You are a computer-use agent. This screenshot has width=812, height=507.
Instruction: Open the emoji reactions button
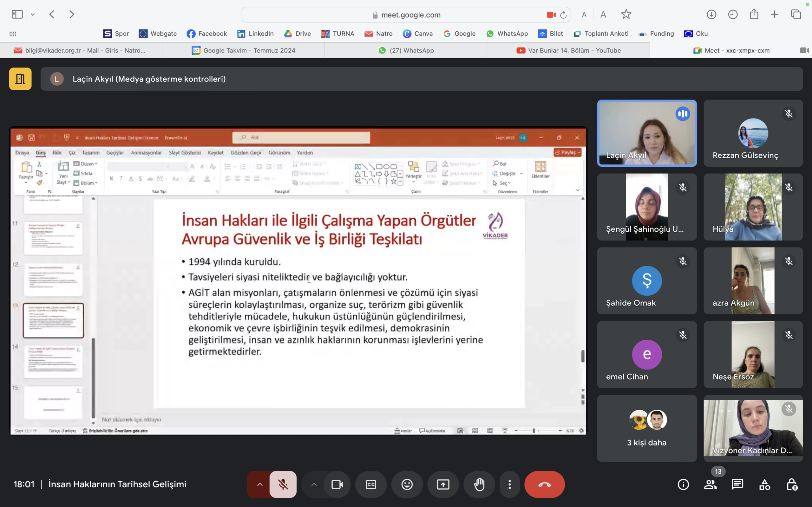point(407,484)
